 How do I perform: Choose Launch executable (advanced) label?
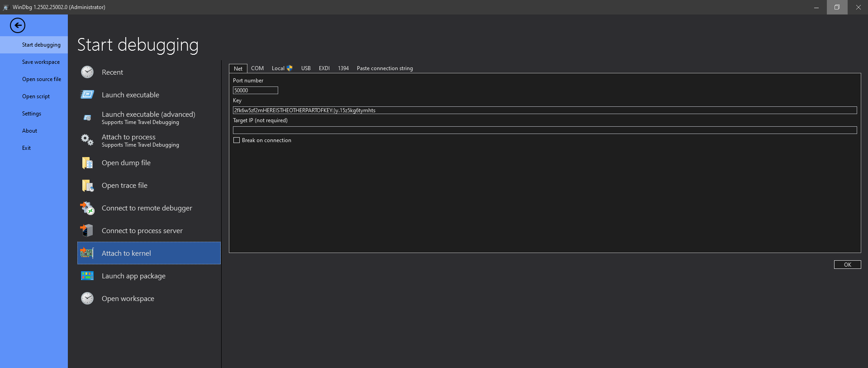tap(148, 115)
